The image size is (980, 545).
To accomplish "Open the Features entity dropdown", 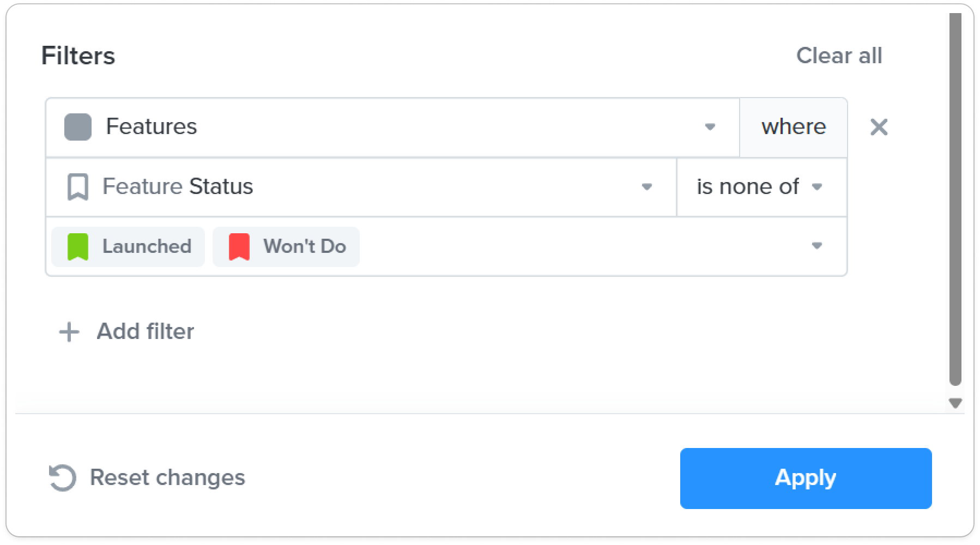I will coord(392,127).
